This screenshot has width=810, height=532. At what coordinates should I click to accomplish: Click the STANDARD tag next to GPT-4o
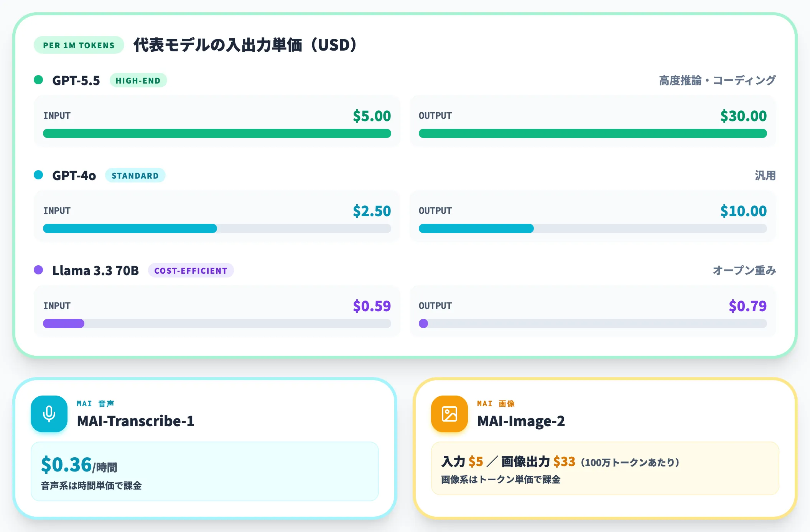tap(135, 176)
